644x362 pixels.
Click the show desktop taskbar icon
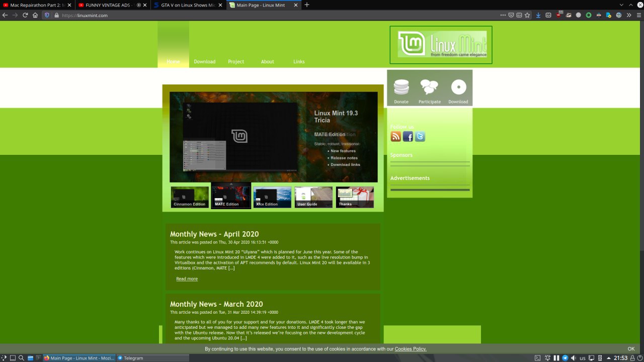coord(13,358)
